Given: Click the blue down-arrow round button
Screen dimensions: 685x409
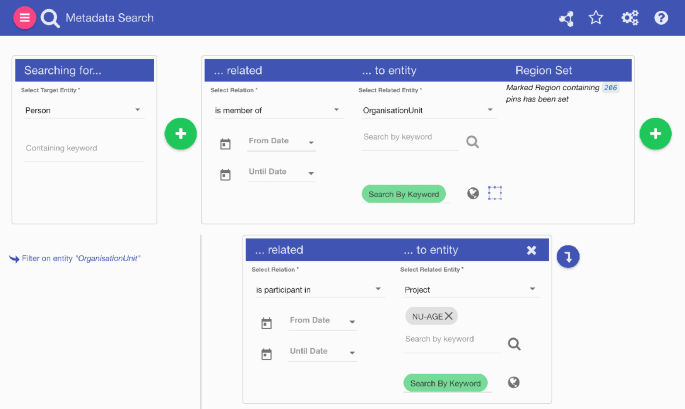Looking at the screenshot, I should [x=568, y=256].
